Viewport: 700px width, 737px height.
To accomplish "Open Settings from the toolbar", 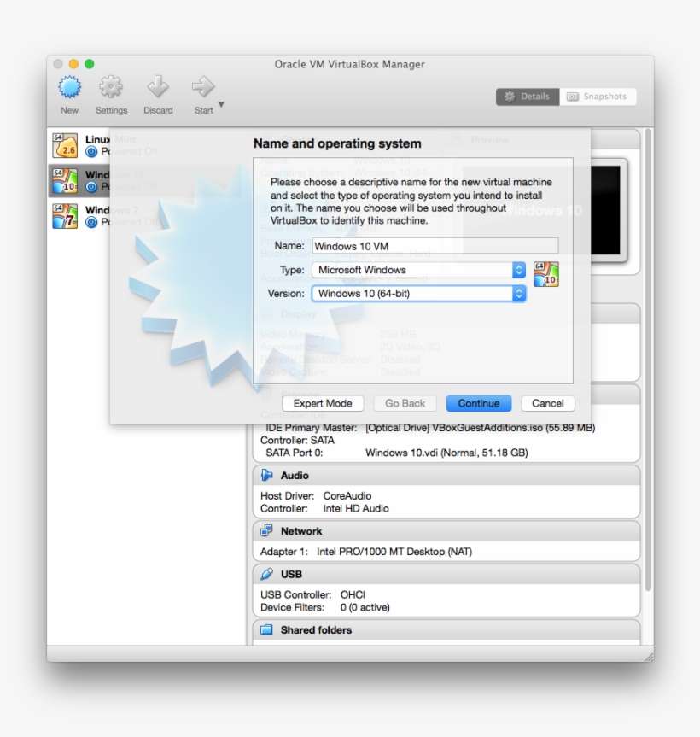I will tap(111, 90).
